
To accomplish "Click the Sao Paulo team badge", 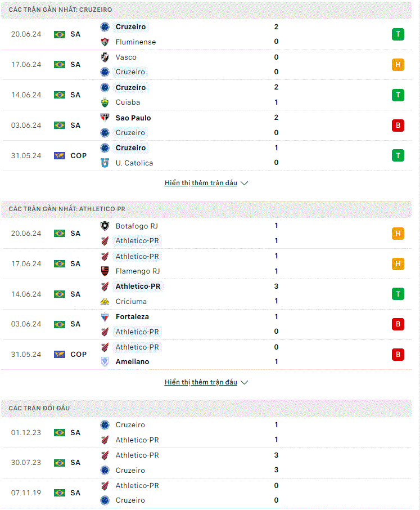I will [x=105, y=118].
